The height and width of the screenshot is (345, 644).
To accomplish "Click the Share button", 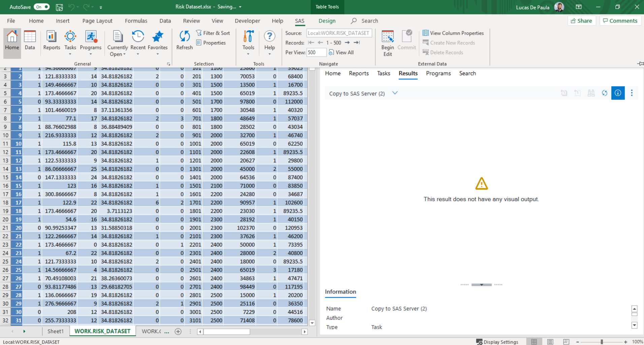I will click(x=582, y=21).
